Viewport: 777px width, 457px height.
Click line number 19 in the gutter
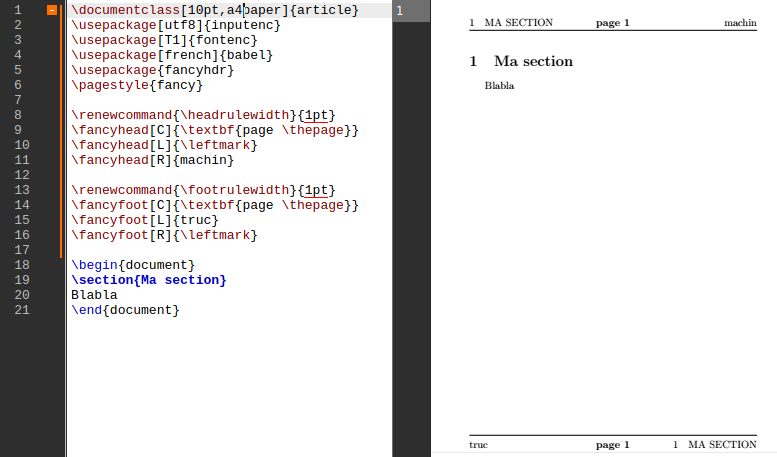[22, 280]
